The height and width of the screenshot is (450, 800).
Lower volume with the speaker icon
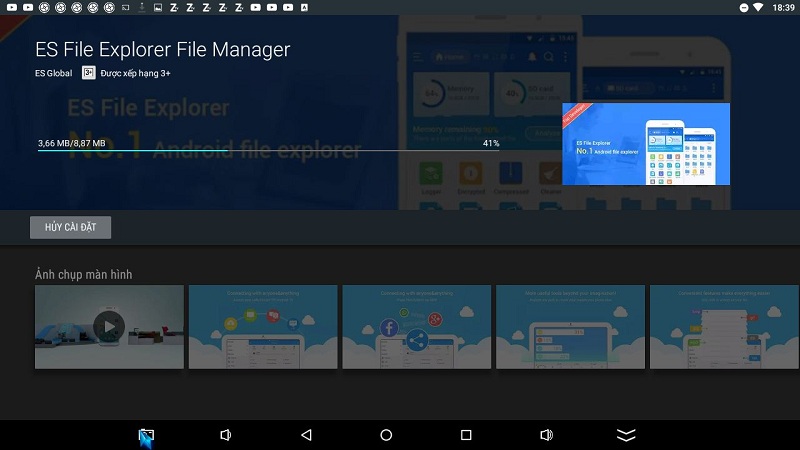pos(226,435)
